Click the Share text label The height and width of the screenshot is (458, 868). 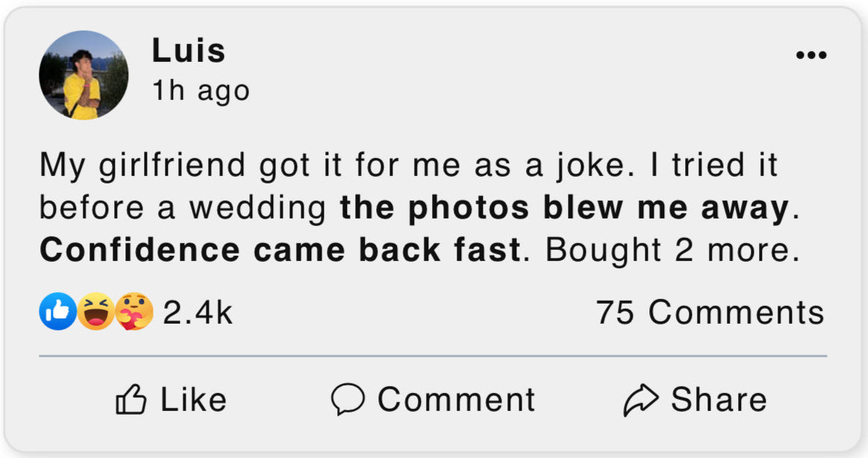click(719, 400)
